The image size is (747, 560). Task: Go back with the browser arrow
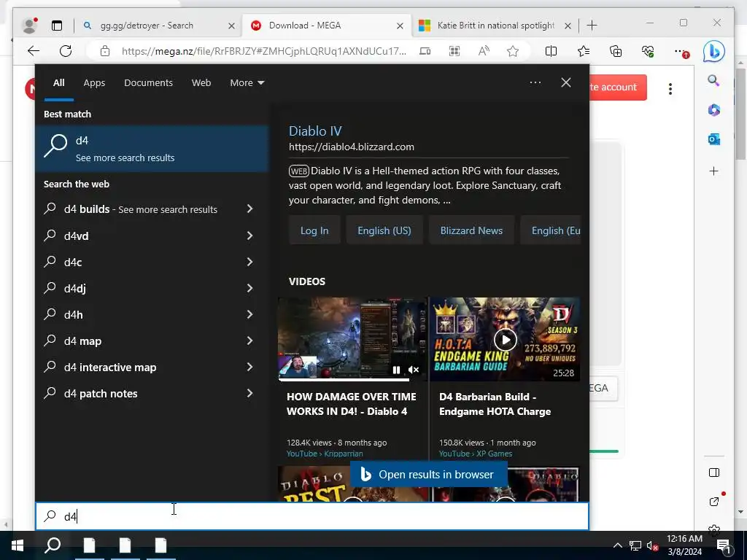pos(34,51)
